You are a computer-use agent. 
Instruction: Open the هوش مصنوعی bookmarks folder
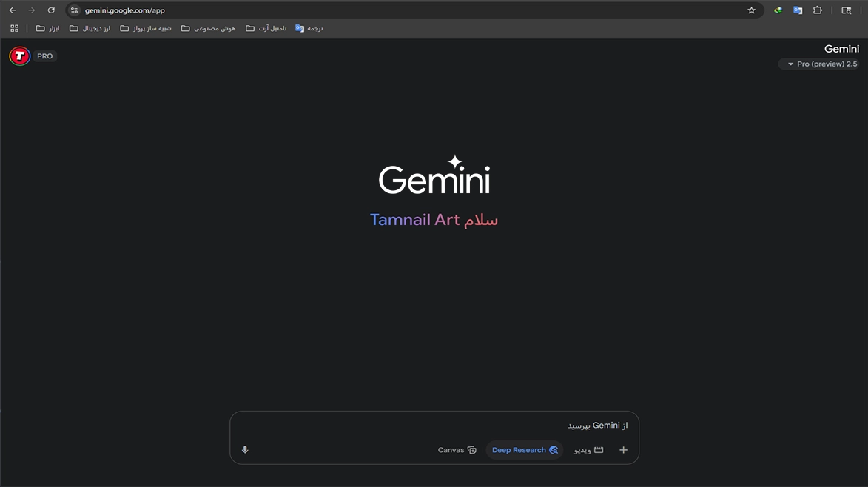pos(208,28)
